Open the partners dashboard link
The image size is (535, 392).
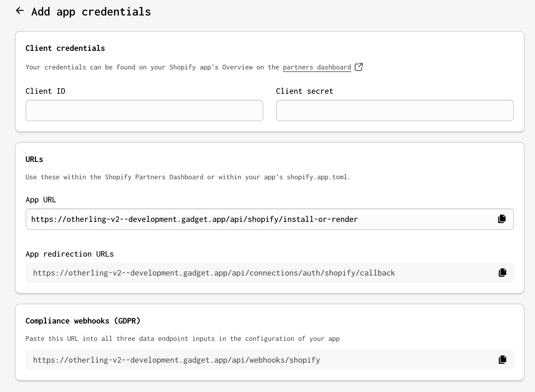pos(317,67)
